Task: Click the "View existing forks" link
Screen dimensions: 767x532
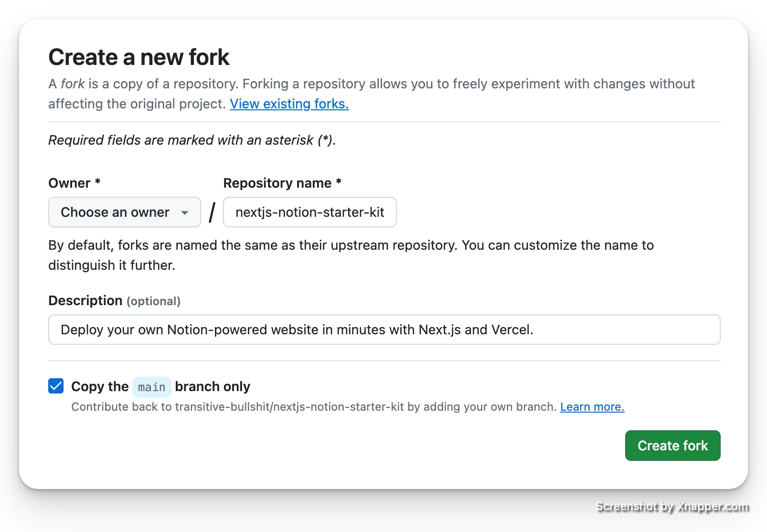Action: pyautogui.click(x=289, y=104)
